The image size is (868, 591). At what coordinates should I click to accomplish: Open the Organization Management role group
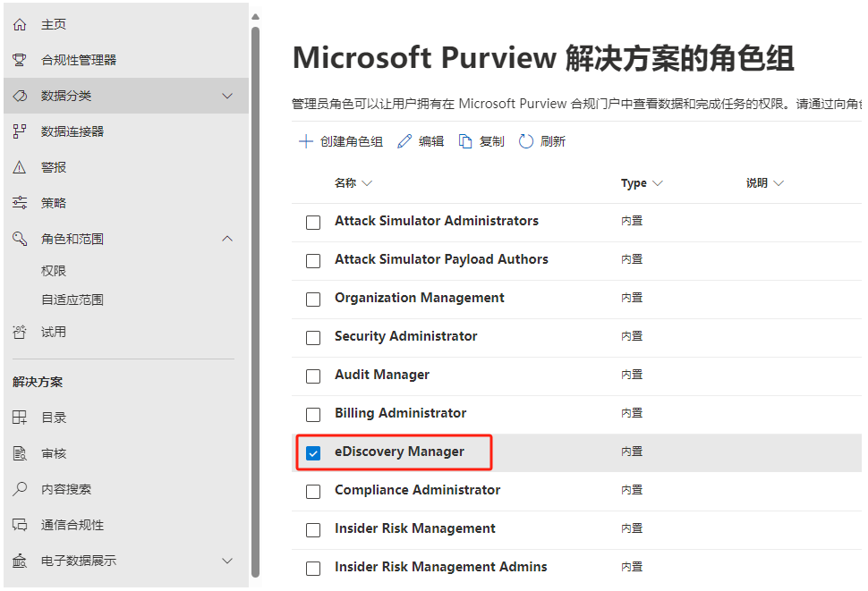[419, 298]
